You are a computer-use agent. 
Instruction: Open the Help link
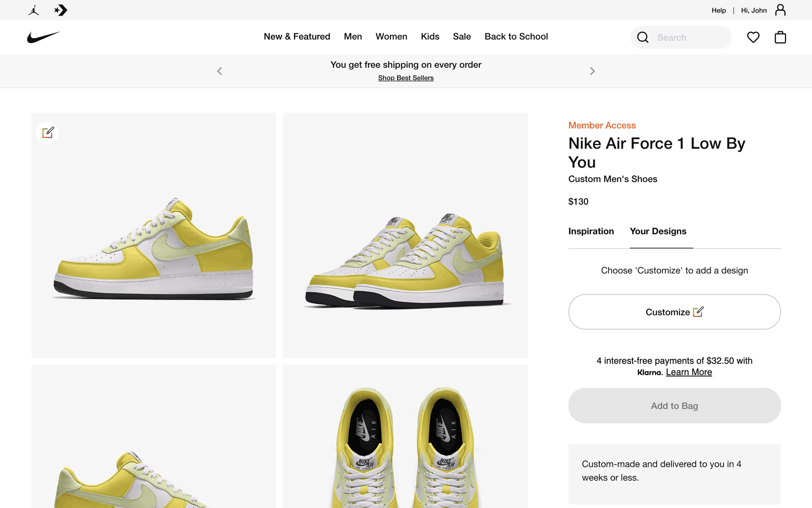pyautogui.click(x=719, y=10)
